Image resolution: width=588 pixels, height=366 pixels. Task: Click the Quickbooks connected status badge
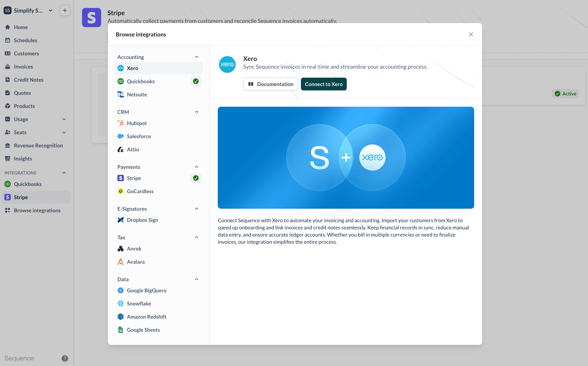pos(195,81)
